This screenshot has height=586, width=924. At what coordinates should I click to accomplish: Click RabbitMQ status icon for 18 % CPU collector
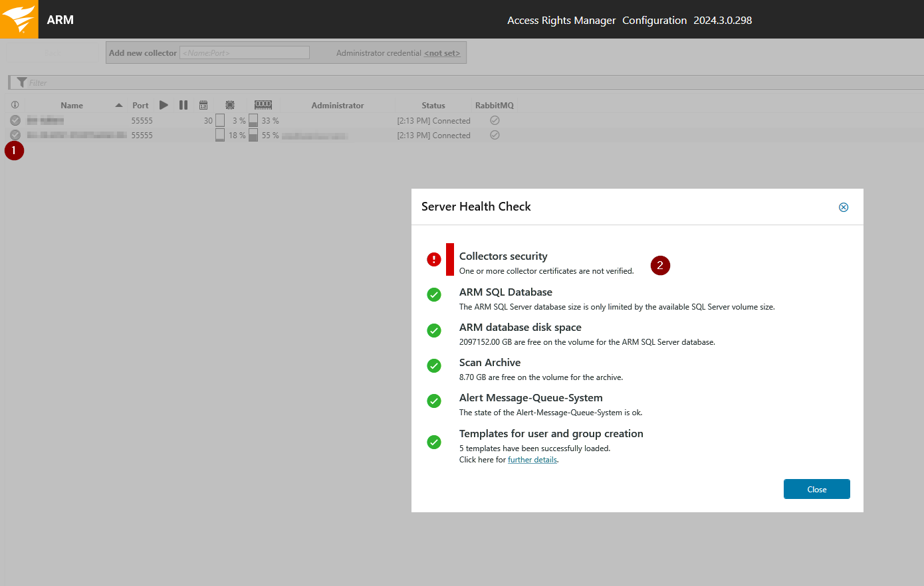click(495, 135)
